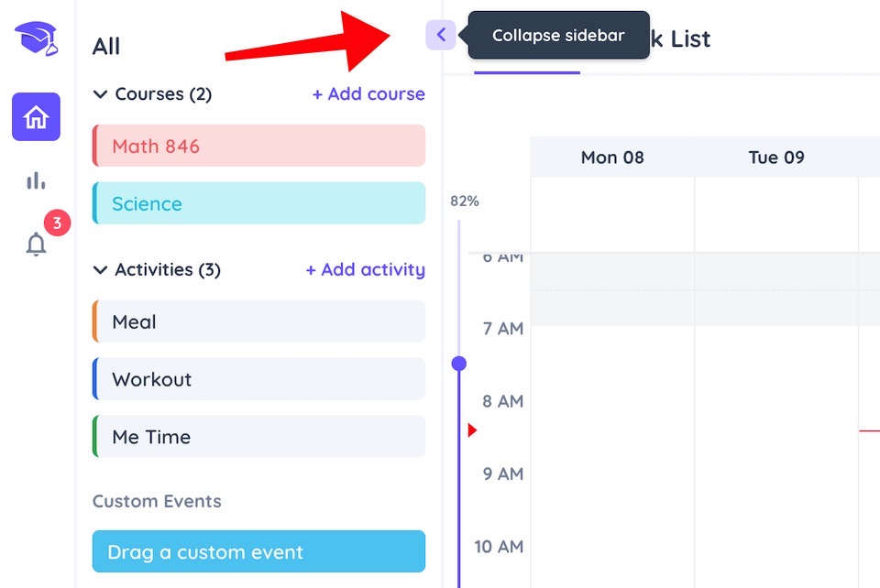Click Add course link

pyautogui.click(x=368, y=93)
